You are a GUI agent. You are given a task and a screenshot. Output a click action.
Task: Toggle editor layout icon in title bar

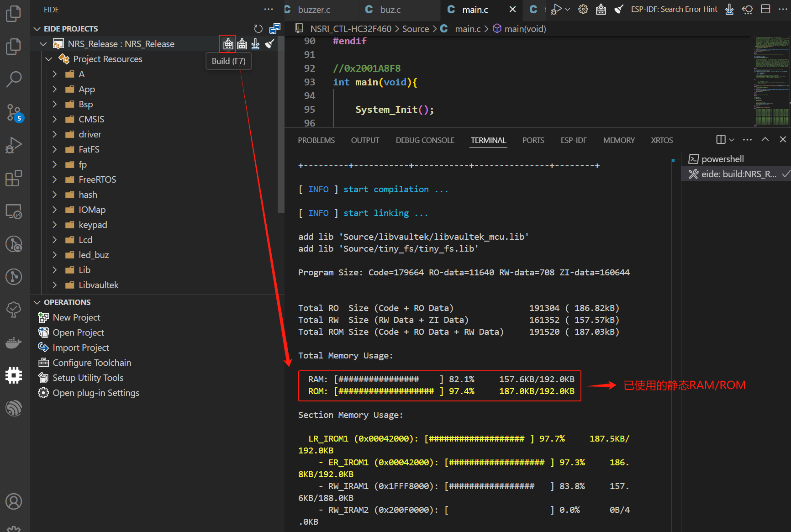pos(765,9)
